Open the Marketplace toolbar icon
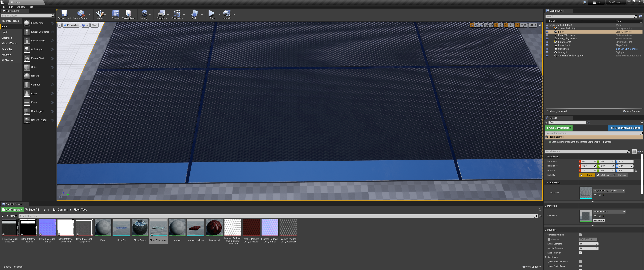The width and height of the screenshot is (644, 270). pyautogui.click(x=128, y=14)
